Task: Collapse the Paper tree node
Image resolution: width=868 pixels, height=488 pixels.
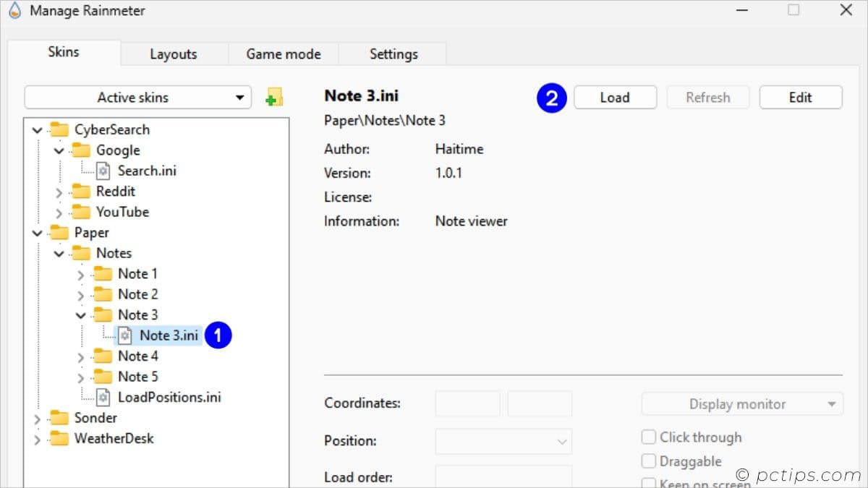Action: (x=38, y=234)
